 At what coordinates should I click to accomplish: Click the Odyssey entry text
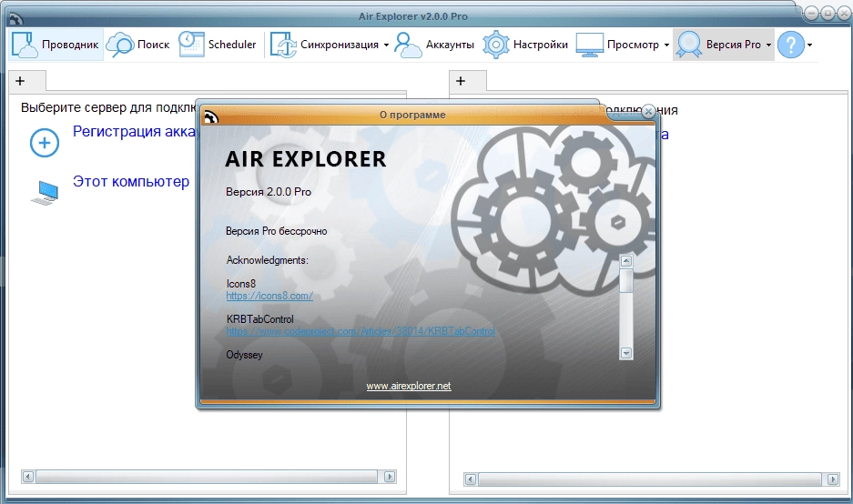pyautogui.click(x=244, y=355)
